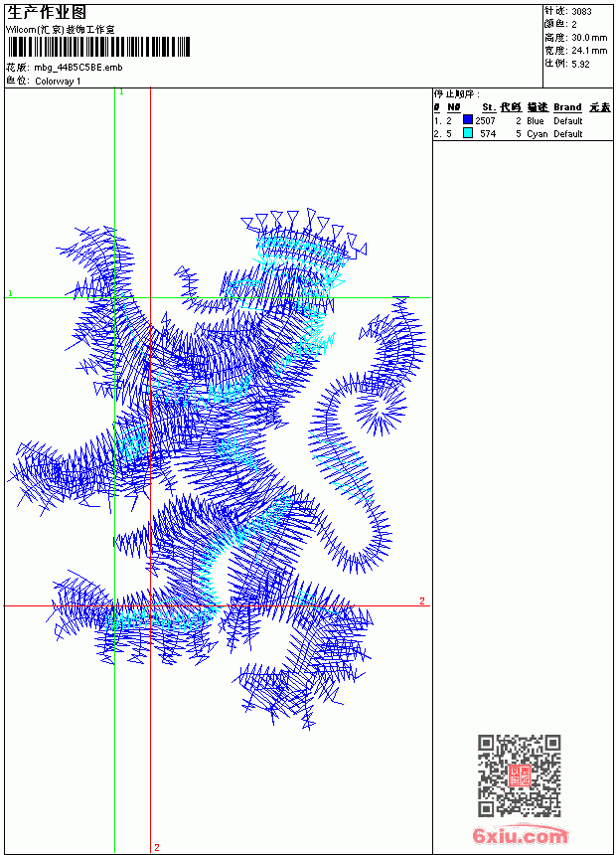Click the scale value 5.92
Viewport: 616px width, 855px height.
click(580, 64)
